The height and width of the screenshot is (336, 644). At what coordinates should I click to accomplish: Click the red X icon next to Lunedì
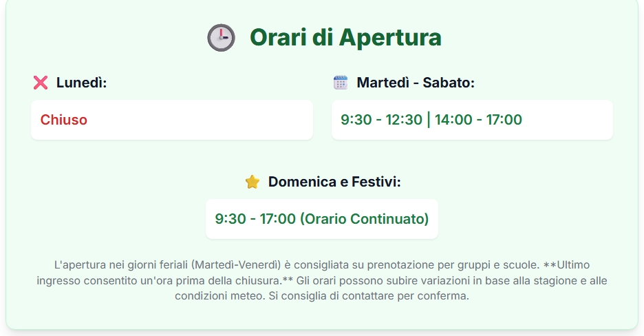pos(41,83)
